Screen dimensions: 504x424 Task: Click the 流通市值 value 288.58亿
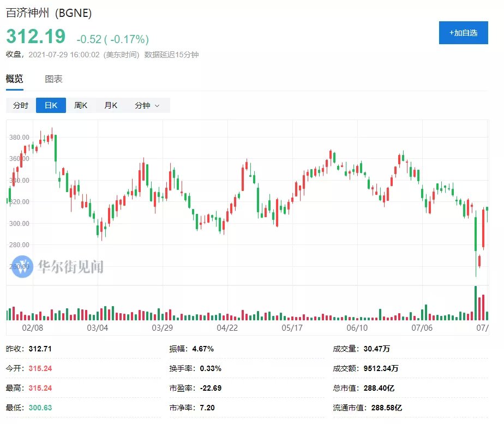[387, 408]
